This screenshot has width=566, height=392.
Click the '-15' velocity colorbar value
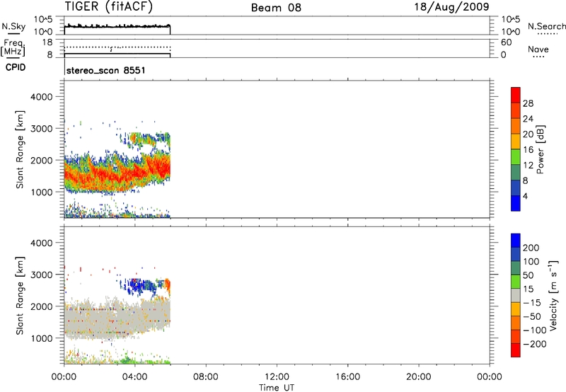pos(532,303)
